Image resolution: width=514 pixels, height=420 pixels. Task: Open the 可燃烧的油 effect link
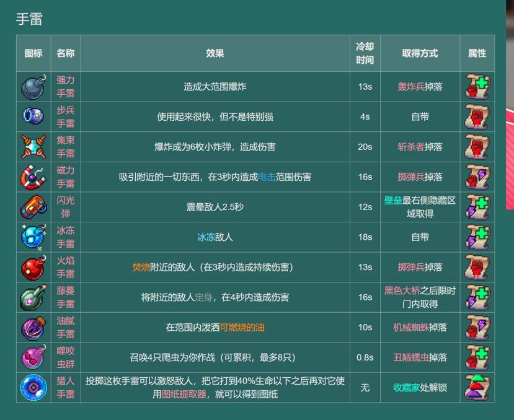click(x=242, y=328)
